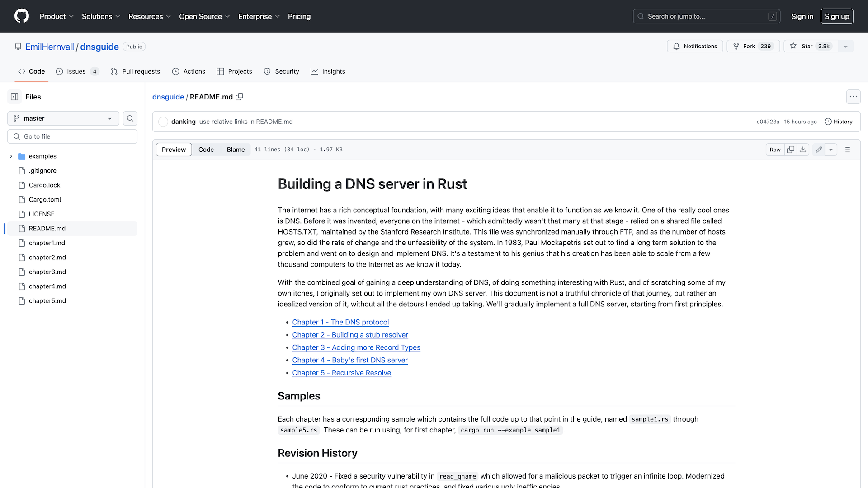The width and height of the screenshot is (868, 488).
Task: Open the master branch selector
Action: click(x=63, y=118)
